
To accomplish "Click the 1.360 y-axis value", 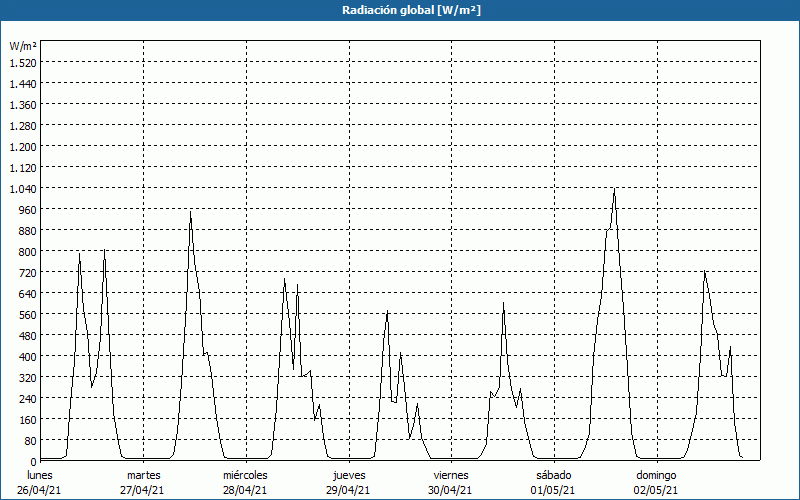I will click(23, 105).
